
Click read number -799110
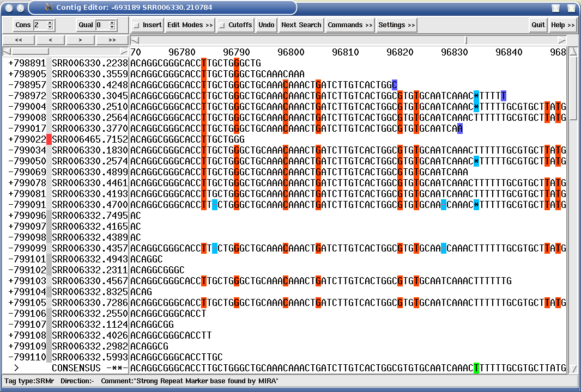coord(27,357)
